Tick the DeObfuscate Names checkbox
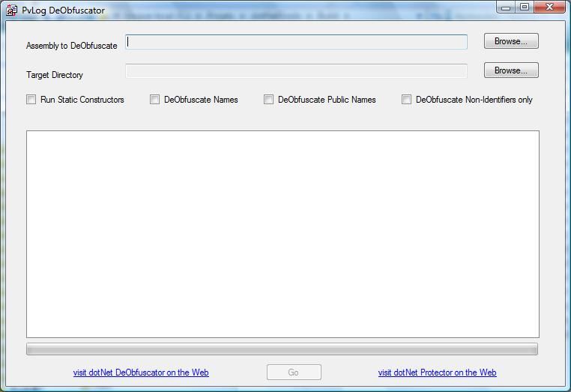The width and height of the screenshot is (571, 392). point(155,100)
